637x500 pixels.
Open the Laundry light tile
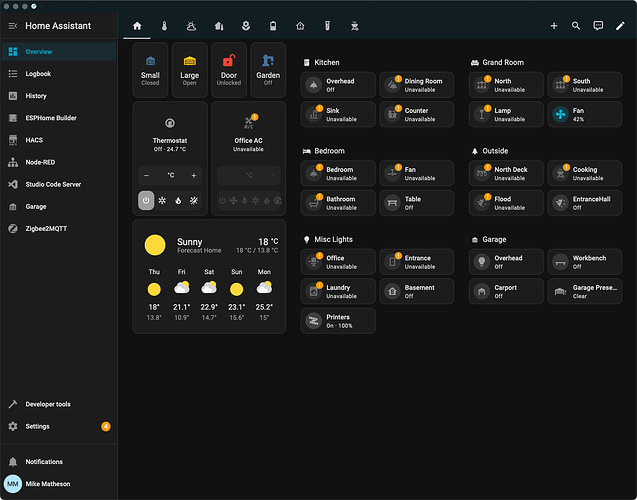338,291
